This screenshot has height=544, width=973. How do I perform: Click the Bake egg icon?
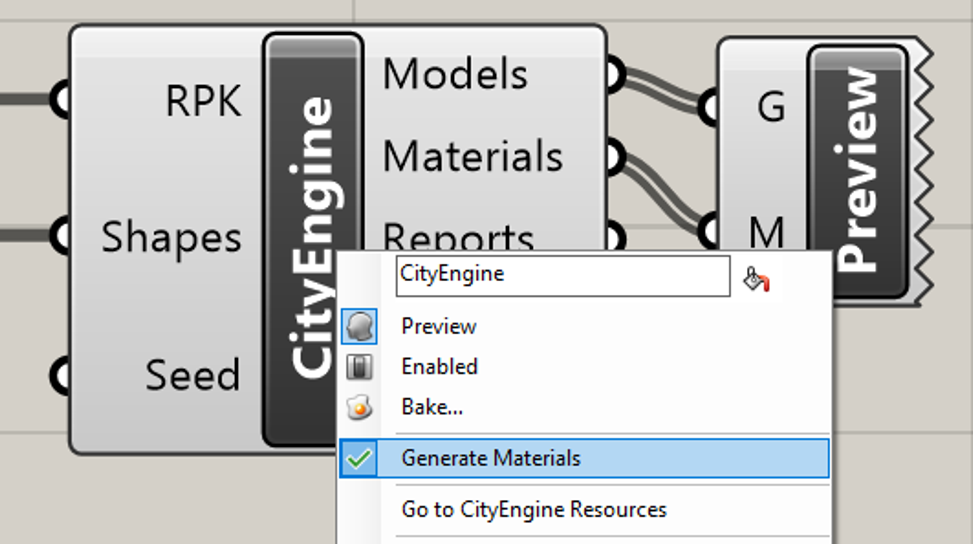(359, 408)
